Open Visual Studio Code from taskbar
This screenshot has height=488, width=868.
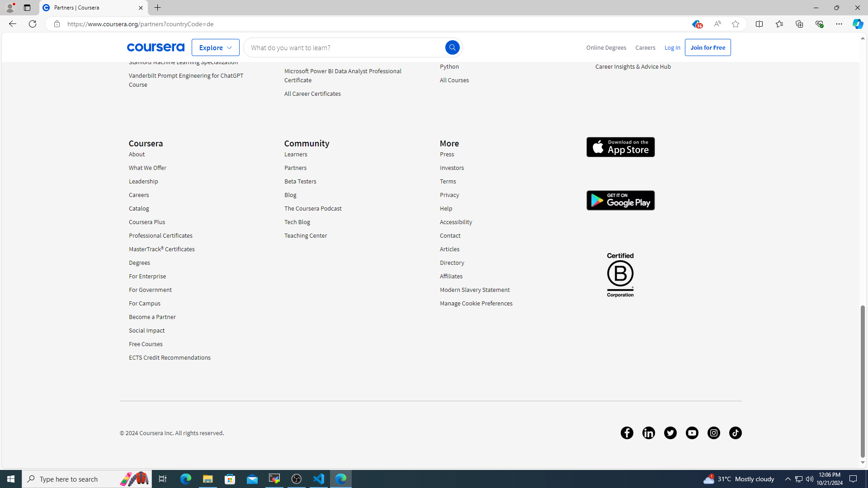click(x=319, y=479)
